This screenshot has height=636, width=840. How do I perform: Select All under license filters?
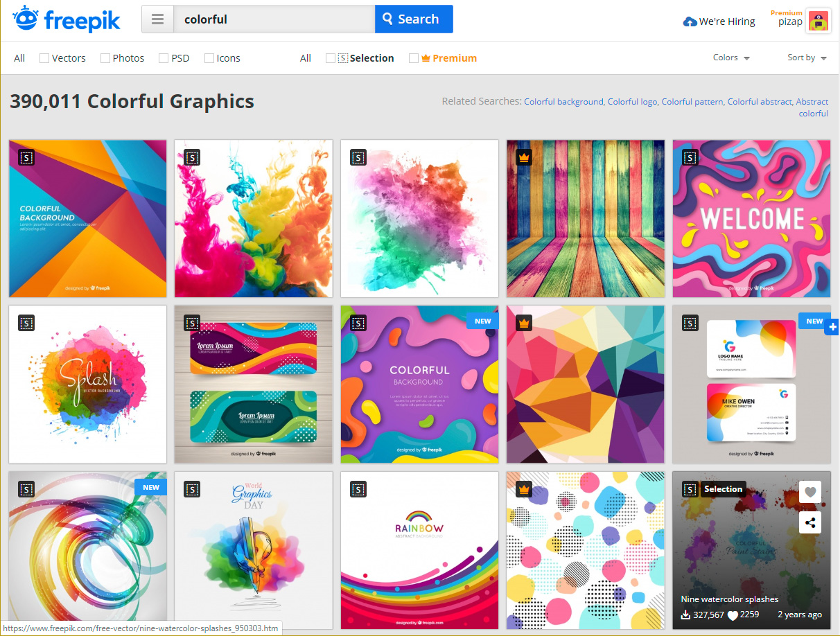306,58
